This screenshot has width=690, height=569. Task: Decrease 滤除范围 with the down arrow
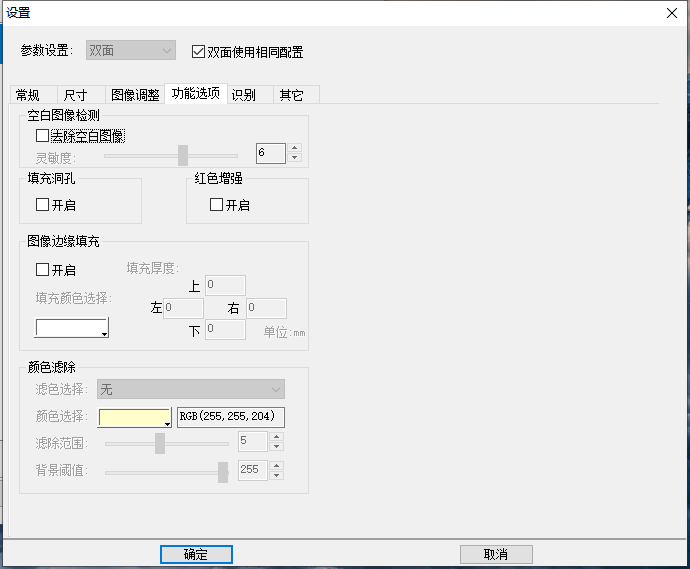point(276,446)
